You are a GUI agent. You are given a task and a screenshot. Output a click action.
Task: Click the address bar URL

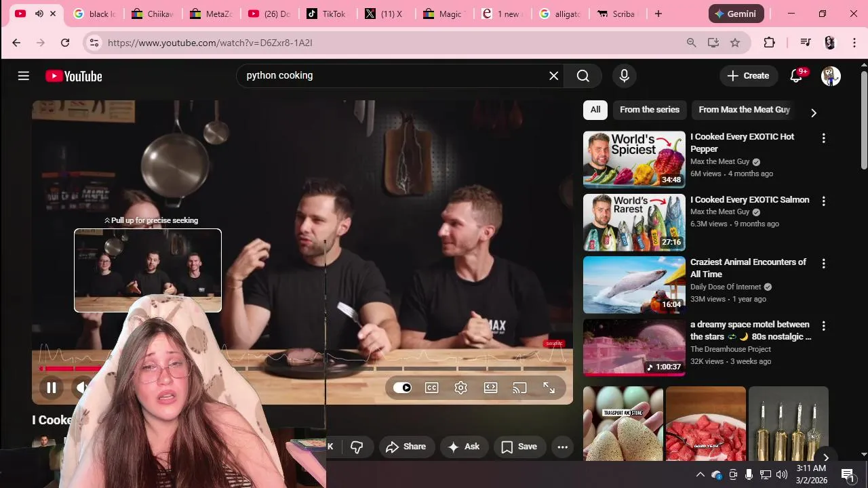(210, 43)
